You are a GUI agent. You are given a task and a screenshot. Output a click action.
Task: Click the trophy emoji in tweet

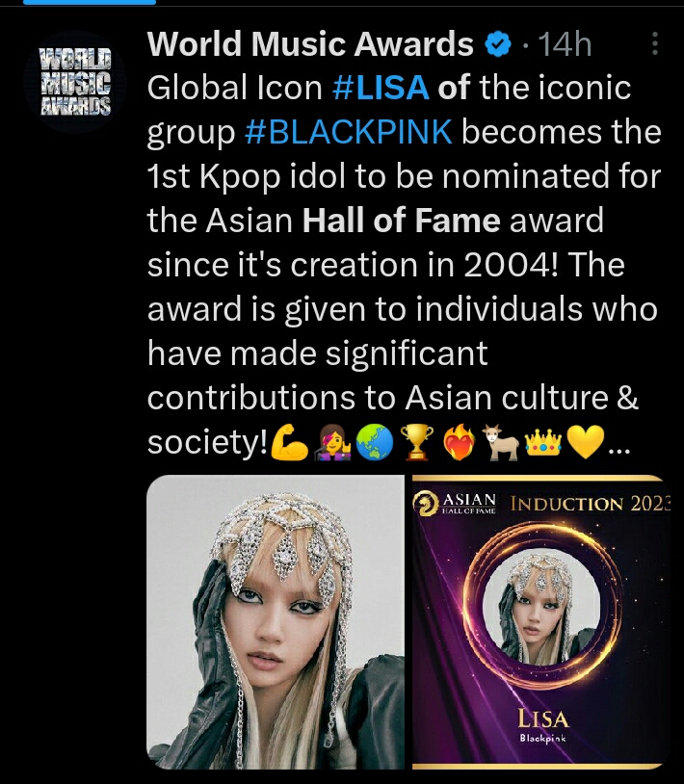[x=417, y=442]
